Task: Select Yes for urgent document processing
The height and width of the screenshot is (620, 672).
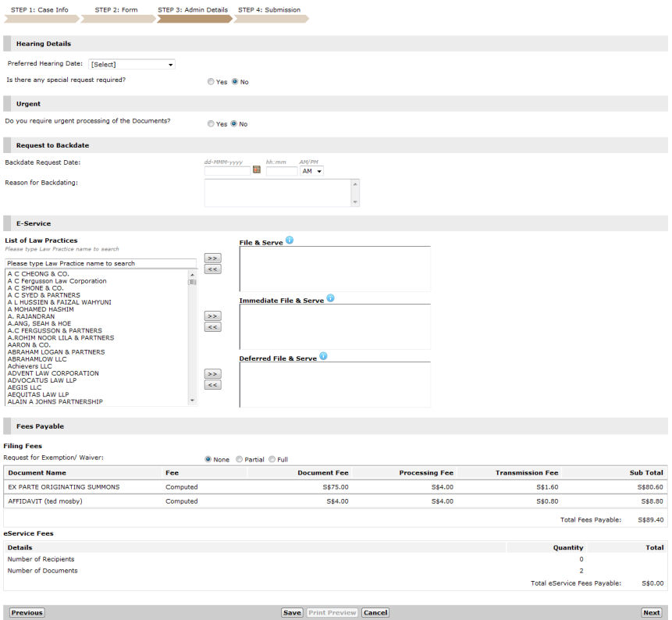Action: pyautogui.click(x=211, y=123)
